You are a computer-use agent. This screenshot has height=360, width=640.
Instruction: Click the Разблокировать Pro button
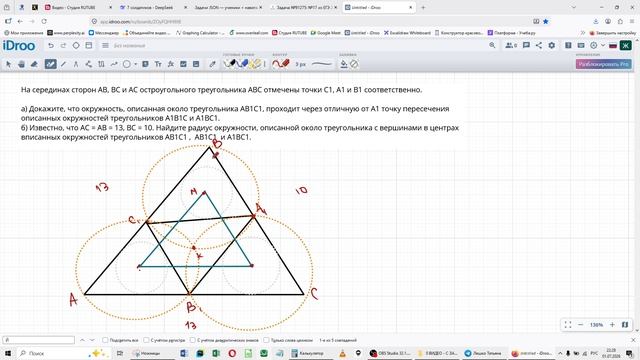[604, 64]
